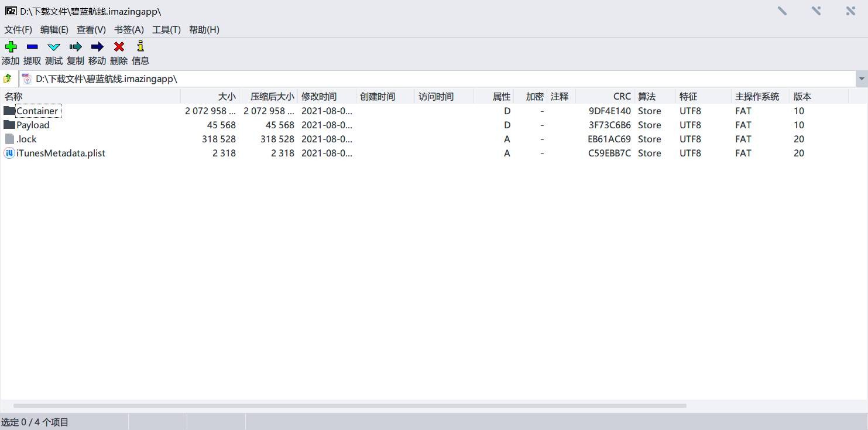Select the Container folder
The image size is (868, 430).
tap(37, 111)
